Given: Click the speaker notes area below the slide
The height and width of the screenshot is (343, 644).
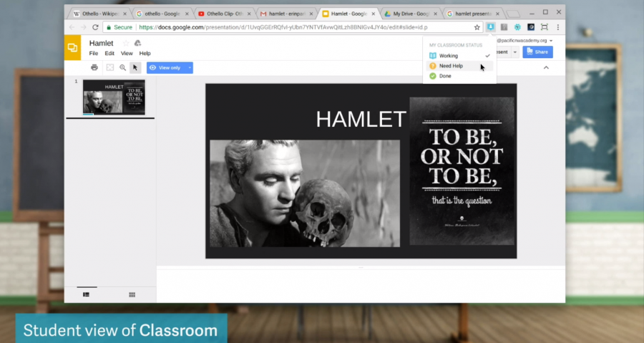Looking at the screenshot, I should click(361, 286).
